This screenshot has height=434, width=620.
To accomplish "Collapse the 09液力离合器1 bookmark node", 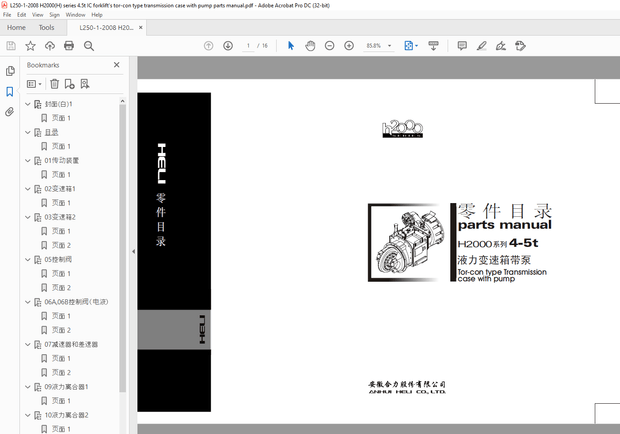I will coord(28,387).
